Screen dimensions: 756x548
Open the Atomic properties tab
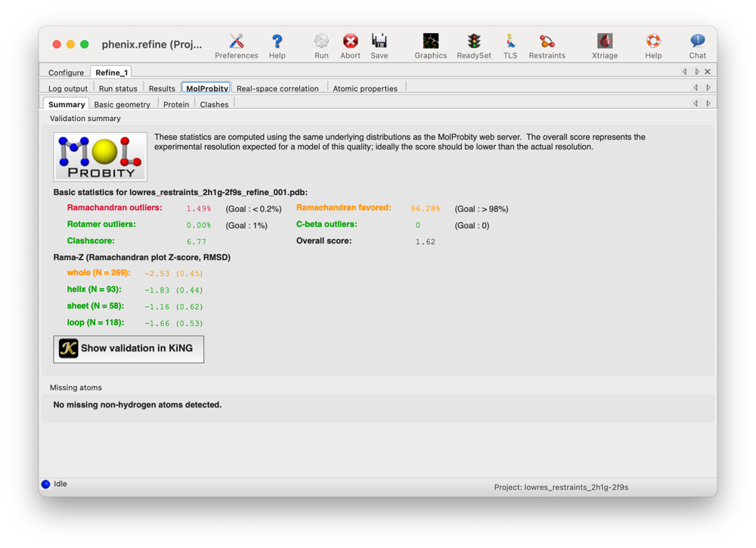[x=365, y=88]
